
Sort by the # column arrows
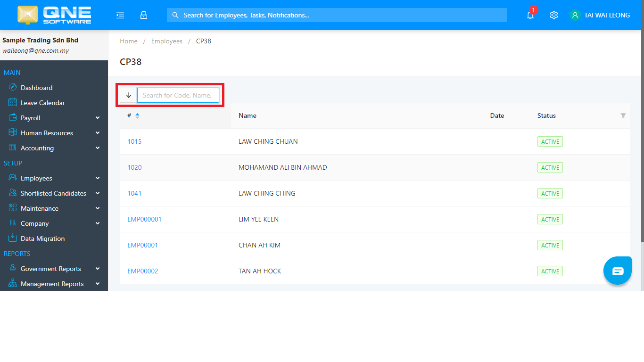pos(137,115)
